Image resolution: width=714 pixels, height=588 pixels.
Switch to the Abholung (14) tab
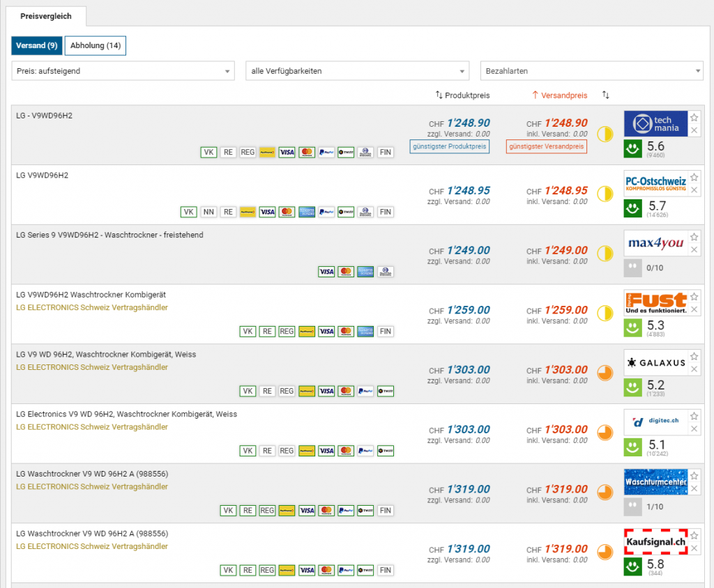pos(96,46)
